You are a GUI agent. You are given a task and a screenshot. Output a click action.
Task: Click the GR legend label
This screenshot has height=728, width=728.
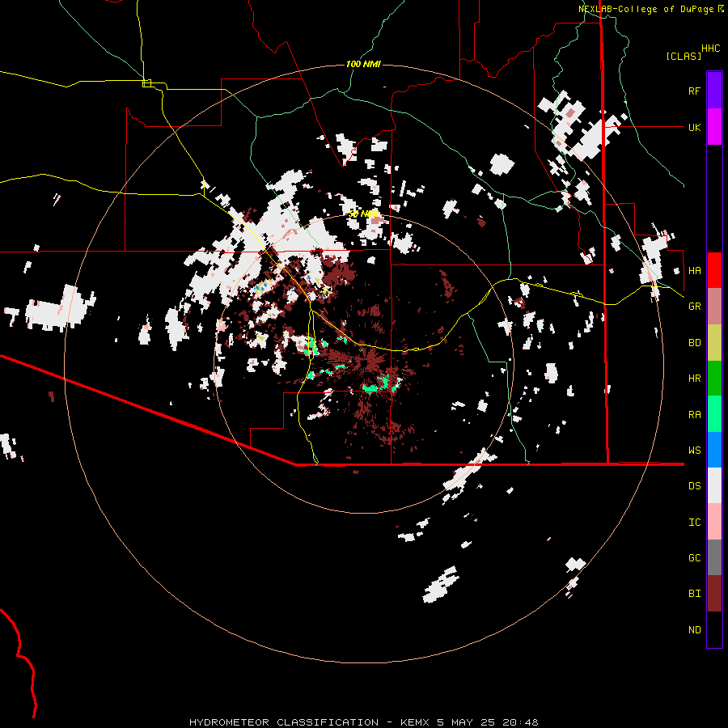pyautogui.click(x=694, y=307)
